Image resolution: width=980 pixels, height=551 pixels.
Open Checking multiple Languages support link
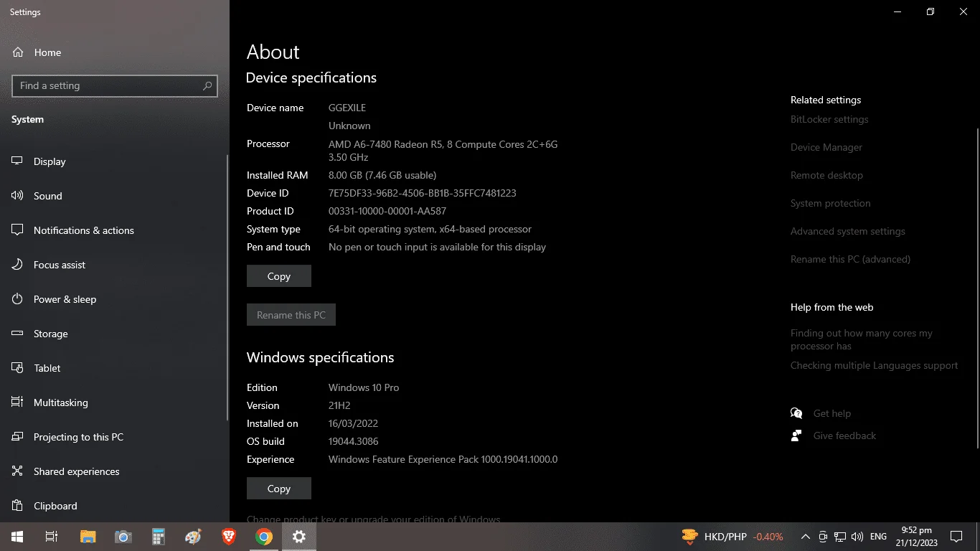point(874,365)
